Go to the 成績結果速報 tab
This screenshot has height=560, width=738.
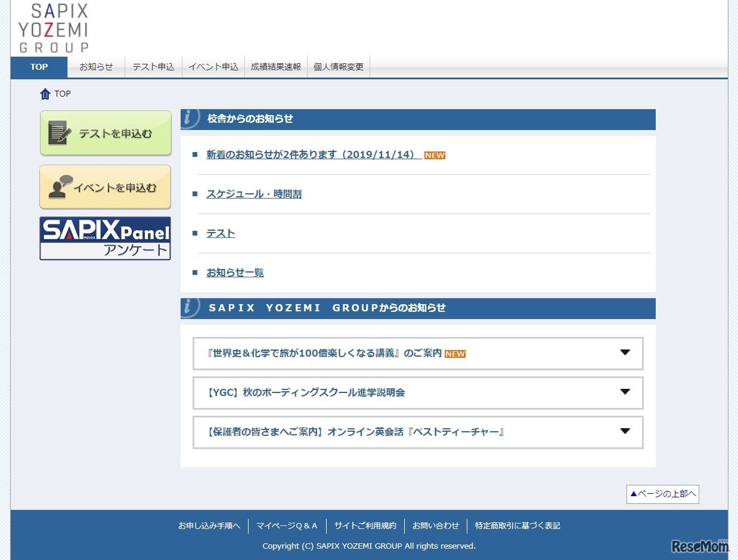coord(276,67)
